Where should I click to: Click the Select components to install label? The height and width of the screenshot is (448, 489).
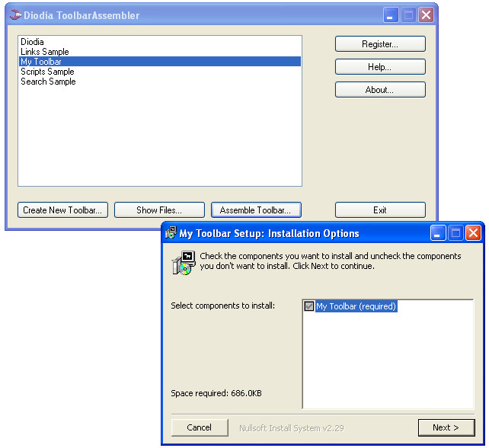[222, 306]
